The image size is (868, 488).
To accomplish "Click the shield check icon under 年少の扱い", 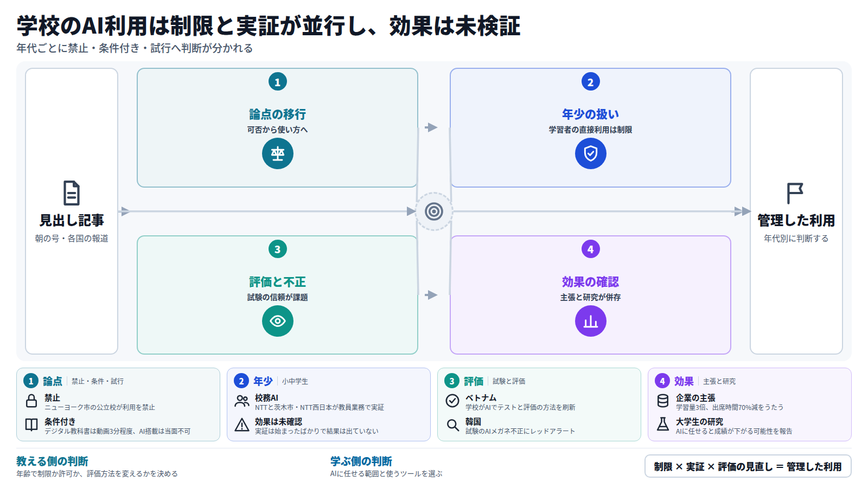I will tap(591, 153).
